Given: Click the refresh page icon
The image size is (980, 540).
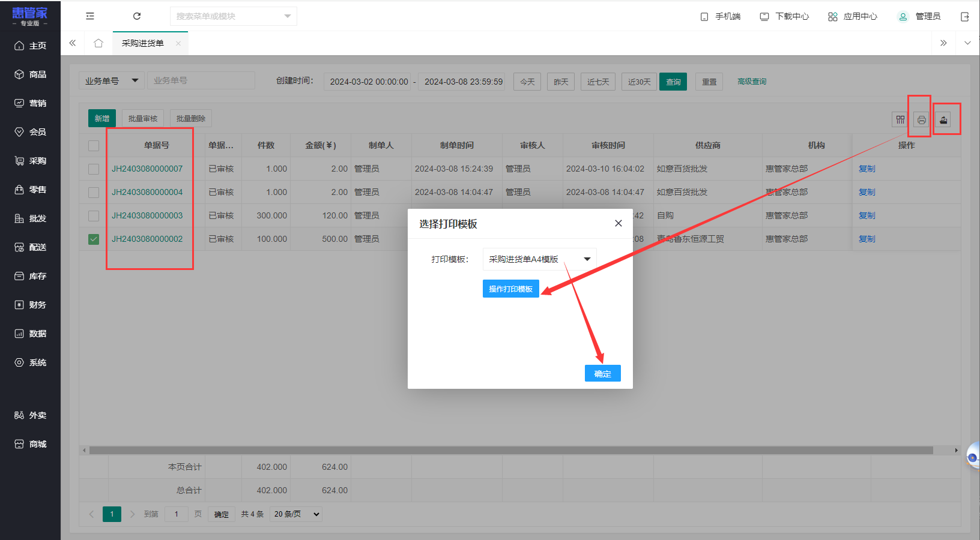Looking at the screenshot, I should [137, 16].
